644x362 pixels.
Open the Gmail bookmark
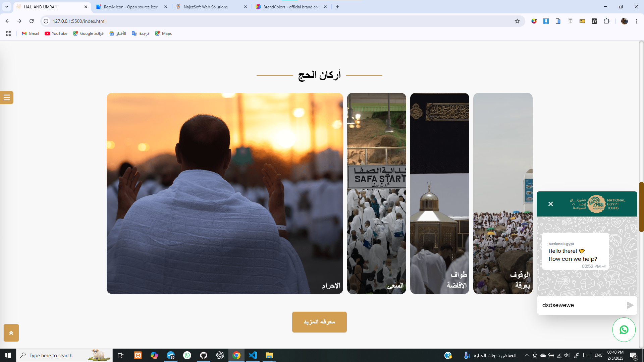click(x=30, y=34)
